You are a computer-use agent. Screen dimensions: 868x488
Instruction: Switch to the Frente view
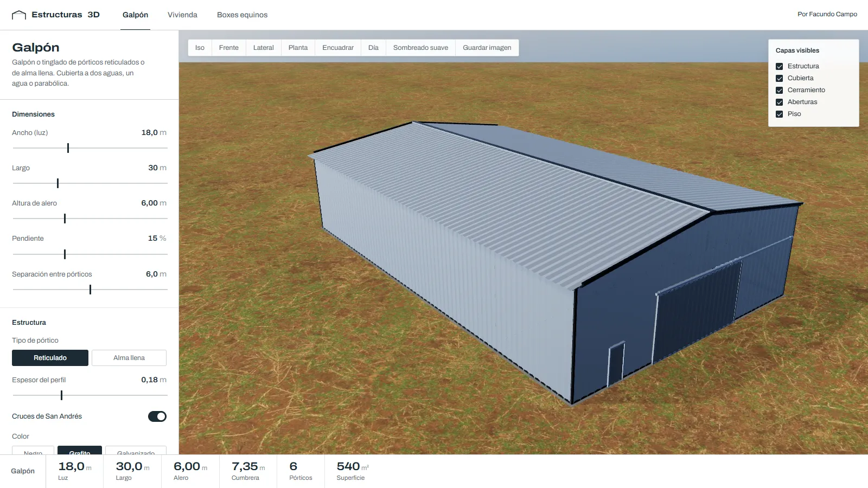point(228,48)
